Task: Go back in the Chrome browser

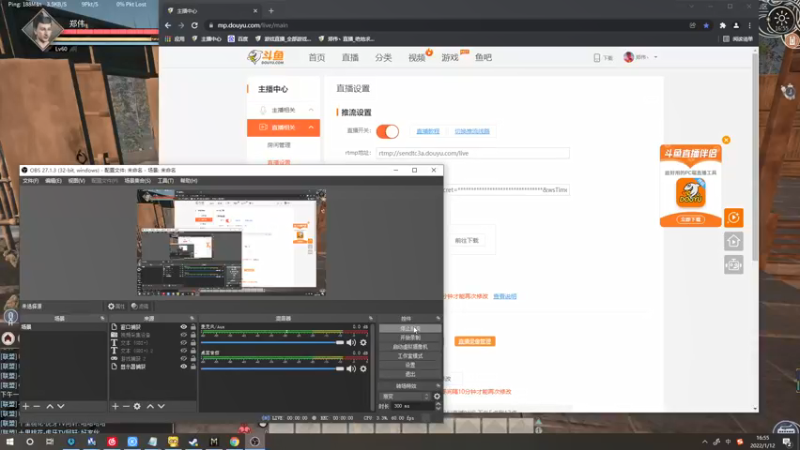Action: 168,25
